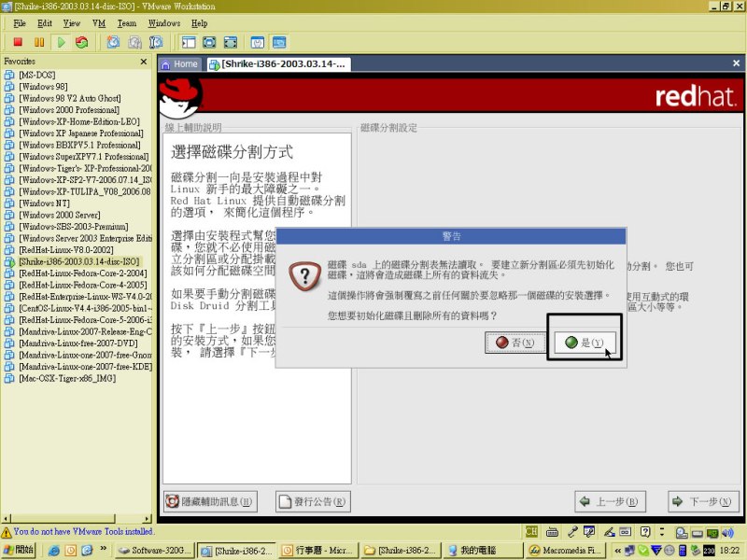
Task: Toggle the sidebar view toolbar icon
Action: pyautogui.click(x=189, y=42)
